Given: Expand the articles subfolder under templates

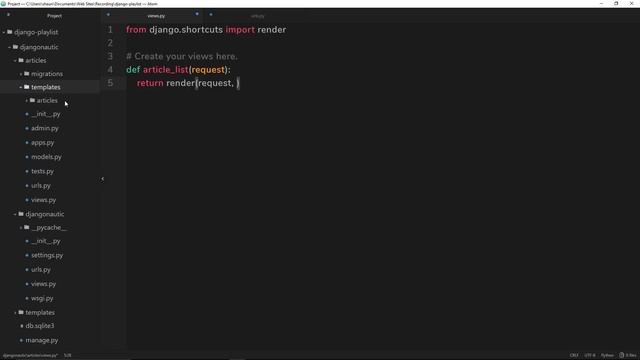Looking at the screenshot, I should (x=27, y=101).
